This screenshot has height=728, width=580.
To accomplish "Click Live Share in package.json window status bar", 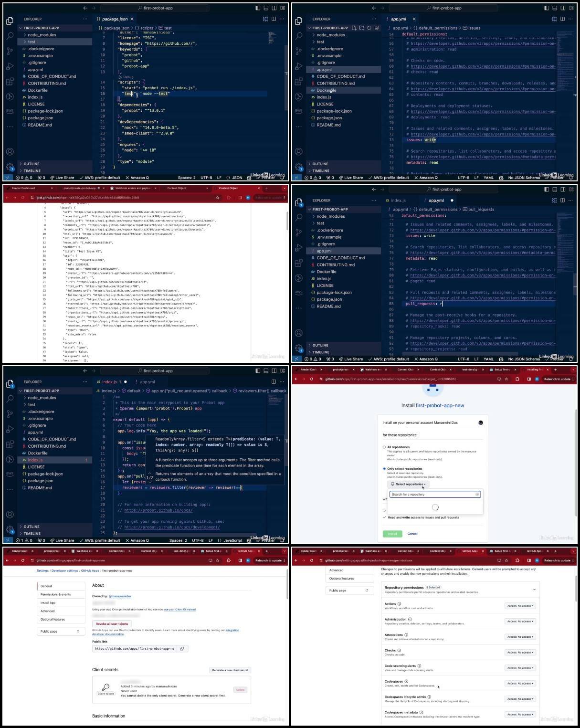I will [x=62, y=178].
